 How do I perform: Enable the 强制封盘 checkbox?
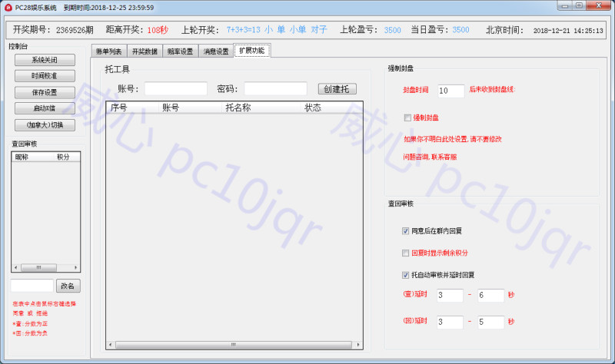pos(407,117)
